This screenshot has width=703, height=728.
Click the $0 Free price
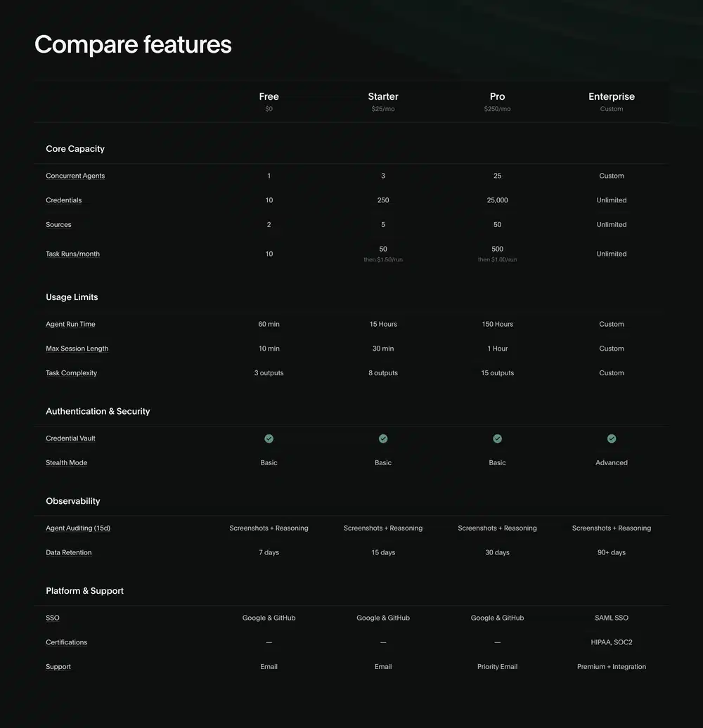pos(269,109)
